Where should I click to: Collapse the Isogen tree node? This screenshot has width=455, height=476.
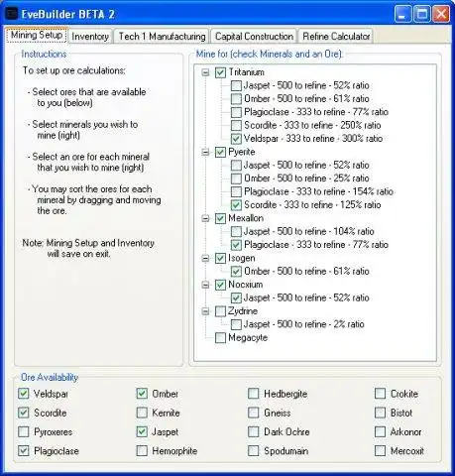click(x=205, y=258)
